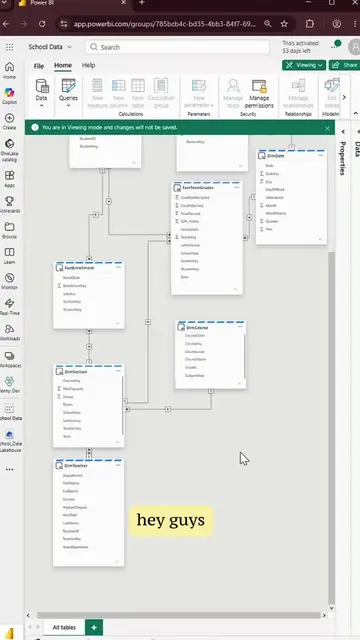Screen dimensions: 360x640
Task: Open more sidebar options with the ellipsis
Action: point(9,469)
